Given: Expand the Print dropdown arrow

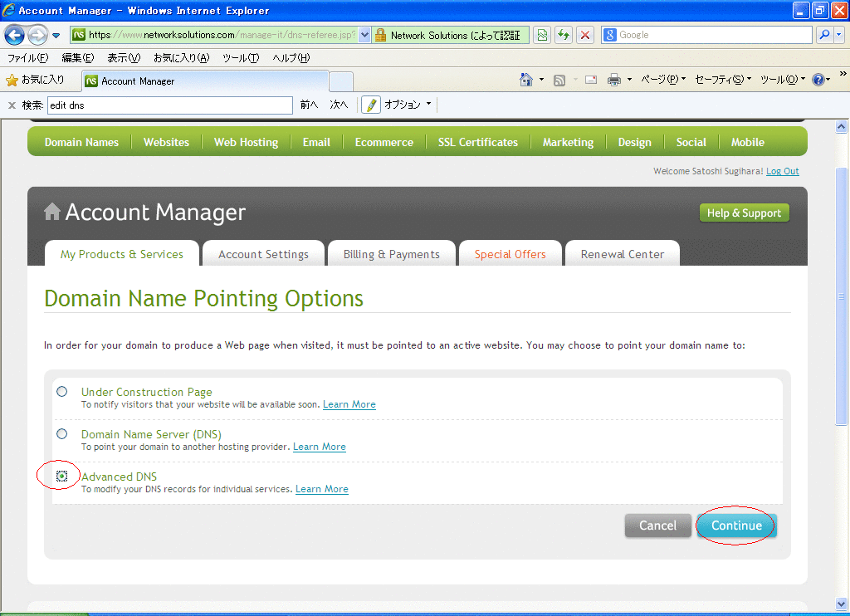Looking at the screenshot, I should pos(629,80).
